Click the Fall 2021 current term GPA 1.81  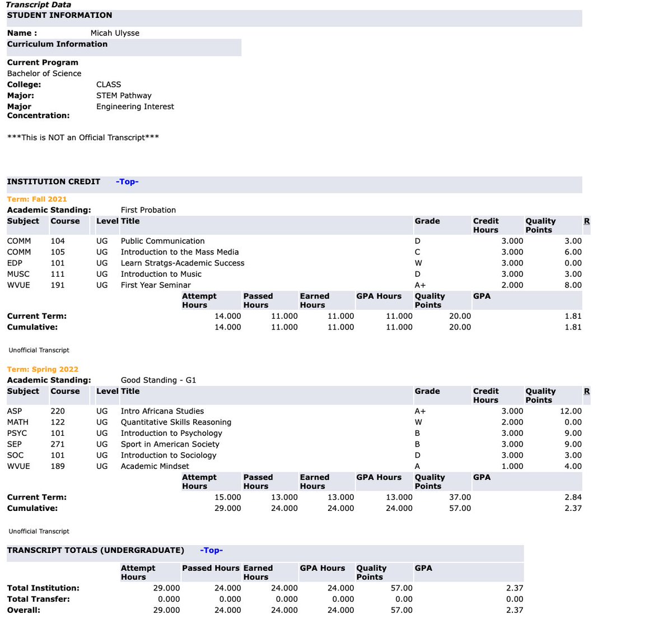(x=573, y=316)
